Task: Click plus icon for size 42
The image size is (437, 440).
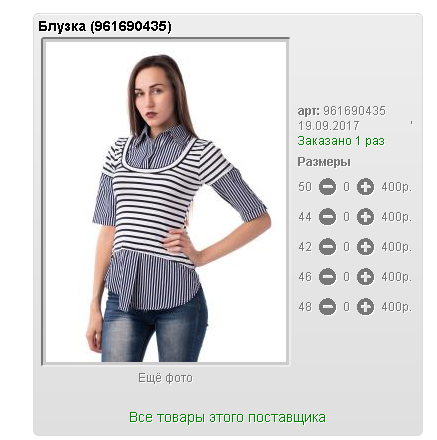Action: pos(365,247)
